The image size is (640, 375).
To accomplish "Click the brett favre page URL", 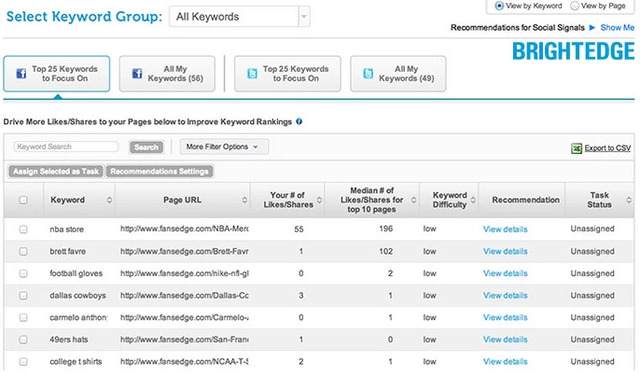I will pyautogui.click(x=184, y=251).
